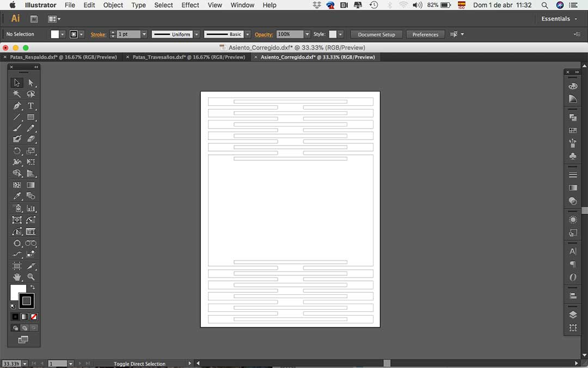Image resolution: width=588 pixels, height=368 pixels.
Task: Open the stroke weight dropdown
Action: (144, 34)
